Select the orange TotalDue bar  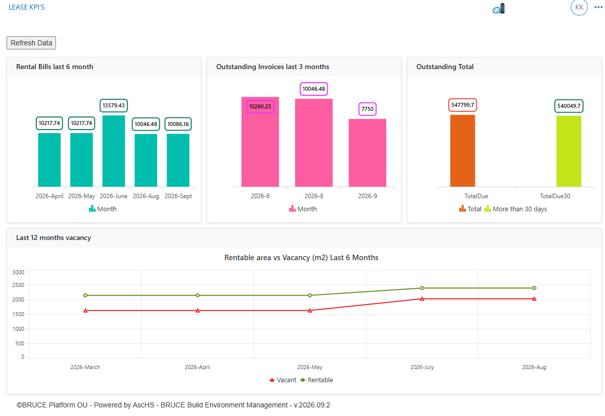[463, 151]
